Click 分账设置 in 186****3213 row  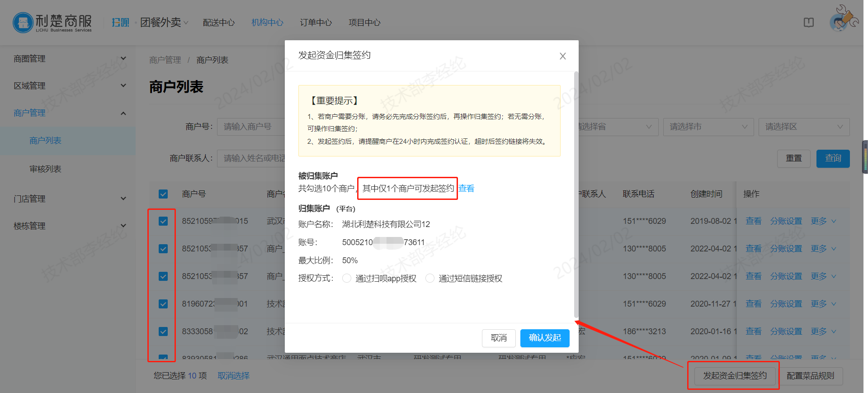[786, 331]
